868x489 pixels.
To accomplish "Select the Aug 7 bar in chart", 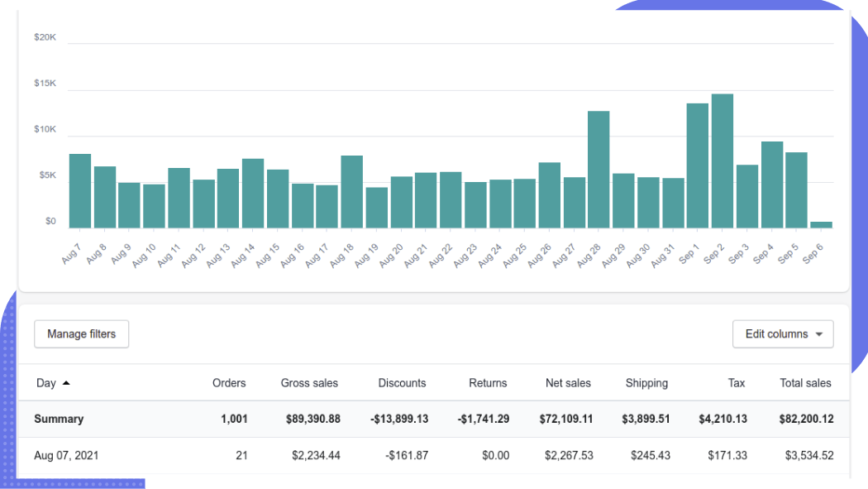I will 80,191.
